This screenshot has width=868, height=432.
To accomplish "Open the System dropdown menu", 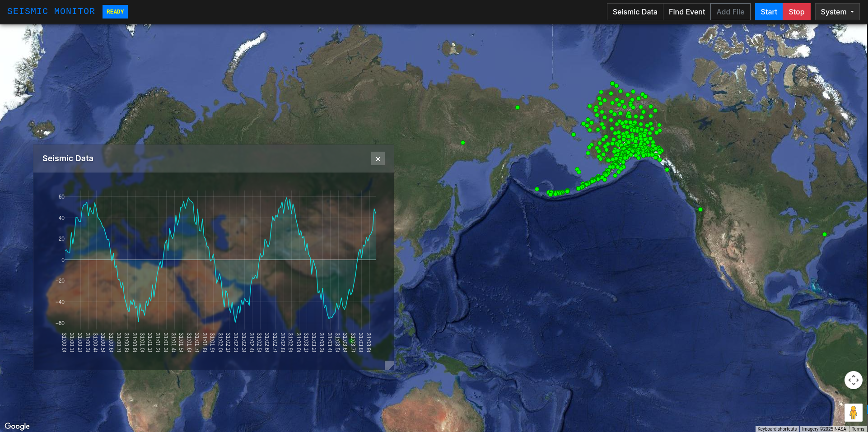I will point(837,12).
